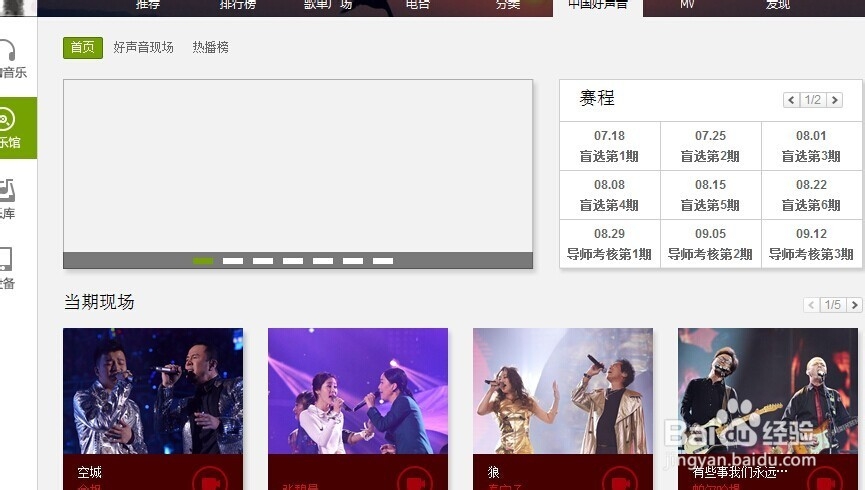
Task: Open the music library sidebar icon
Action: pyautogui.click(x=7, y=190)
